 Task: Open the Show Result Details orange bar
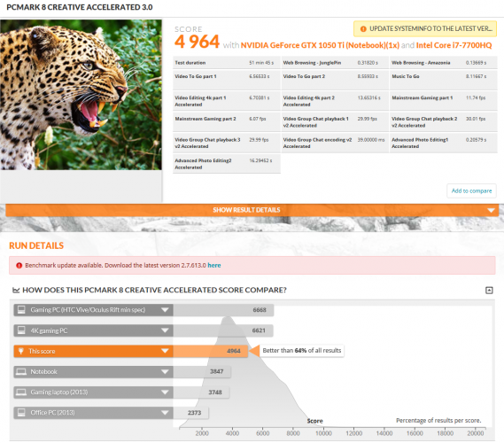[x=252, y=210]
